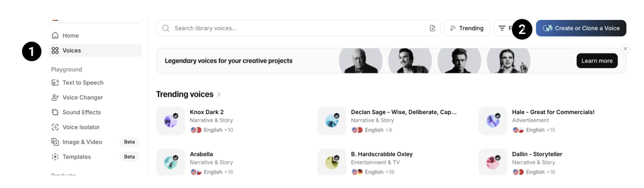Image resolution: width=644 pixels, height=188 pixels.
Task: Dismiss the legendary voices banner
Action: click(625, 49)
